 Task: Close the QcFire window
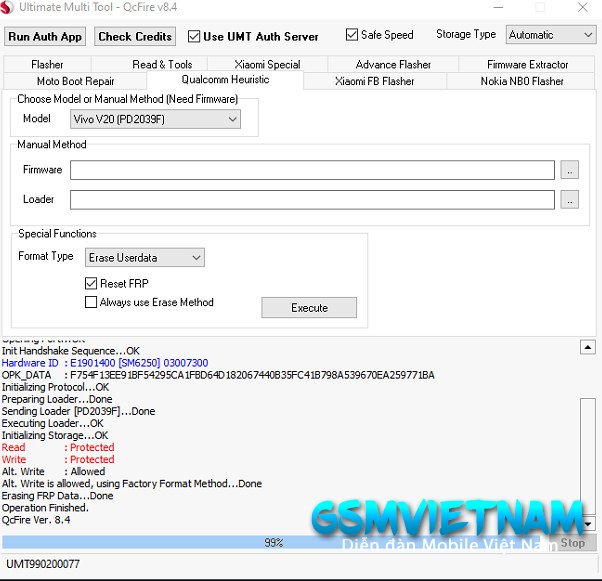point(582,7)
